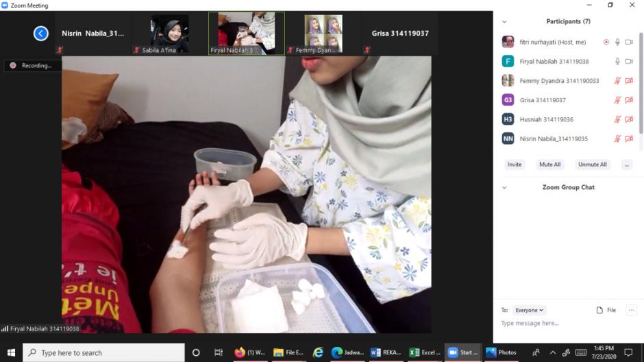
Task: Open more participant options ellipsis menu
Action: 626,165
